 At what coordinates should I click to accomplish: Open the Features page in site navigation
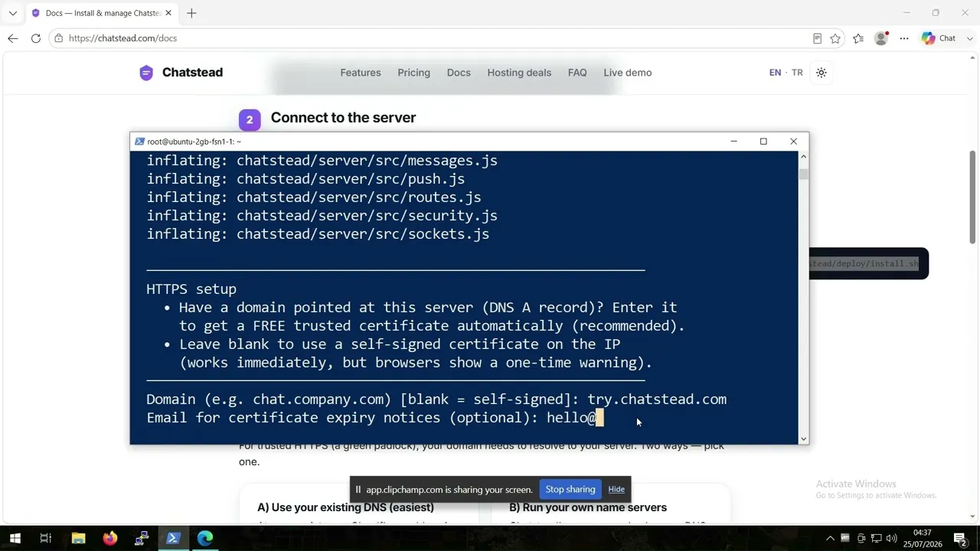click(361, 73)
